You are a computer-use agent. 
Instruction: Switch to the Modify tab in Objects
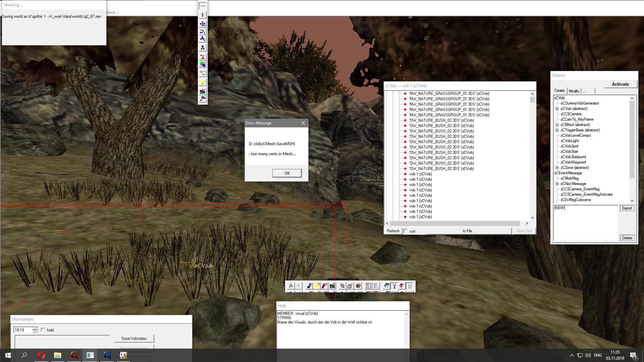574,91
